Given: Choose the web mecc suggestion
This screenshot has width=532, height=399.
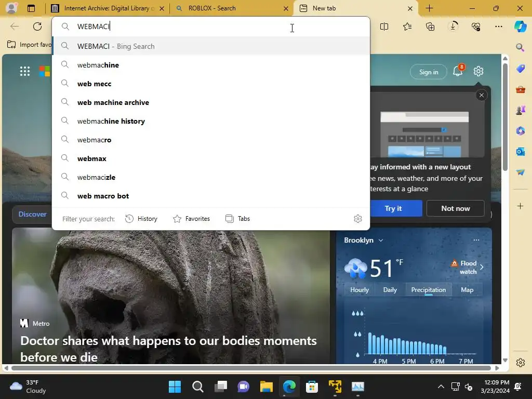Looking at the screenshot, I should (211, 84).
